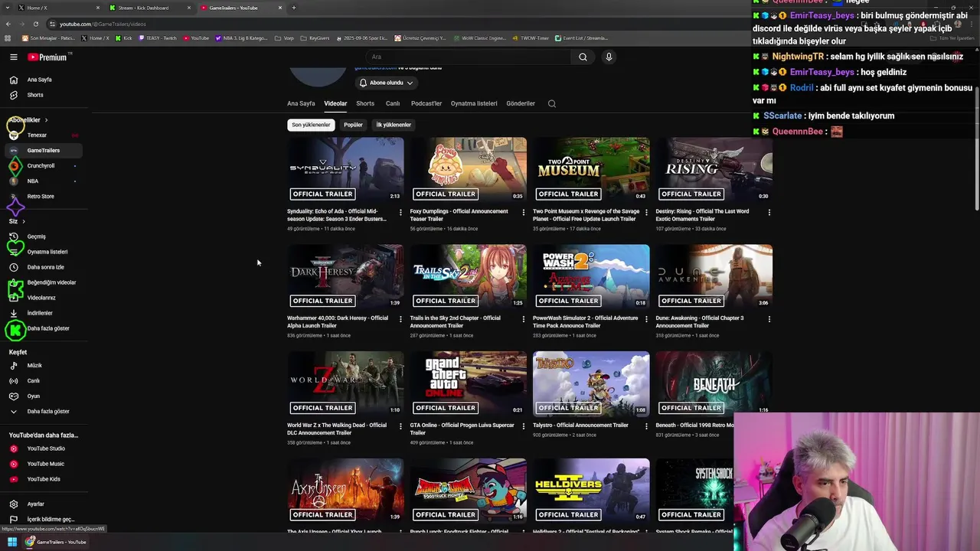The width and height of the screenshot is (980, 551).
Task: Open Ayarlar settings in sidebar
Action: [x=36, y=504]
